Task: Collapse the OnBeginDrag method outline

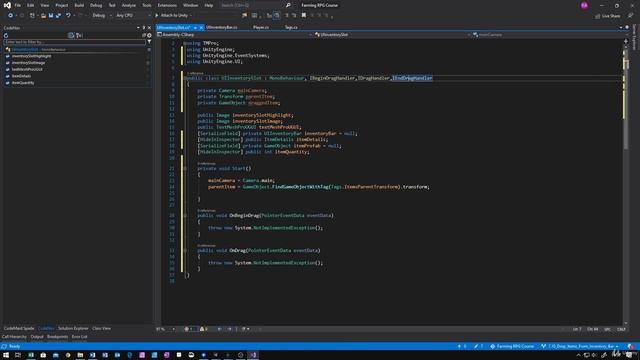Action: point(184,216)
